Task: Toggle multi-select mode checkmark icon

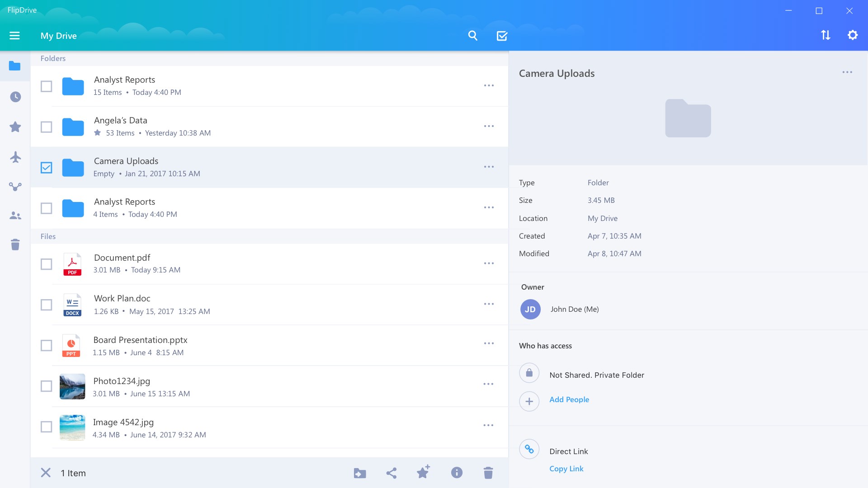Action: [502, 36]
